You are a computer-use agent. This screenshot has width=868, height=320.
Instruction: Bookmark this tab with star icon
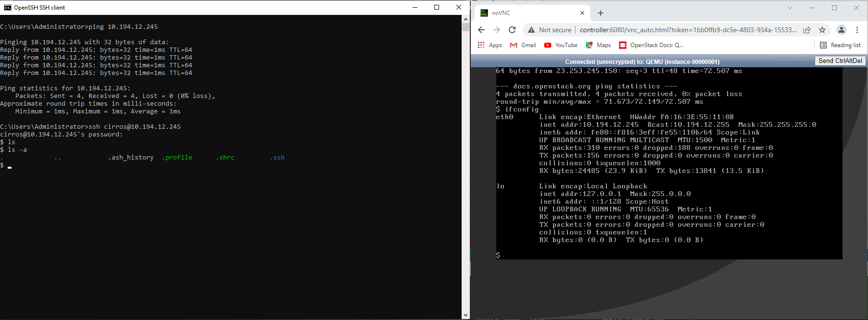(x=822, y=30)
